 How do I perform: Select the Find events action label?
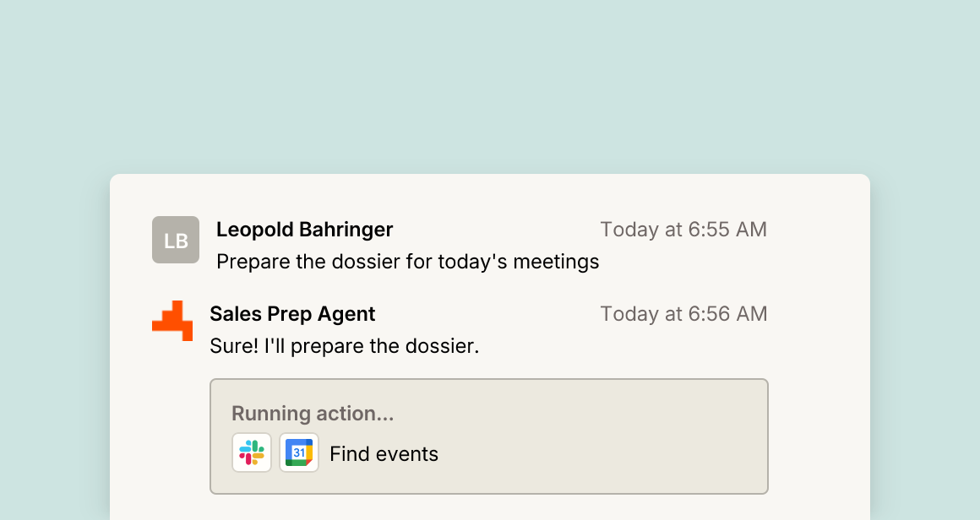pyautogui.click(x=384, y=454)
